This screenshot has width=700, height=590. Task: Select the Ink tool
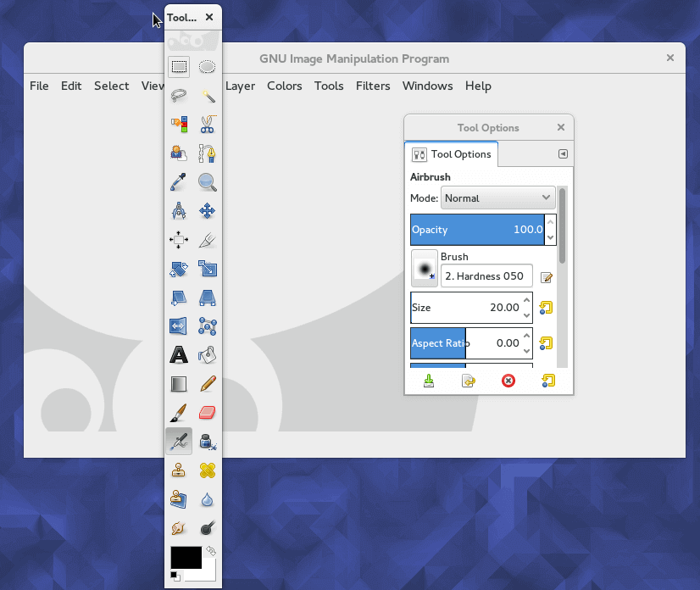[x=207, y=442]
